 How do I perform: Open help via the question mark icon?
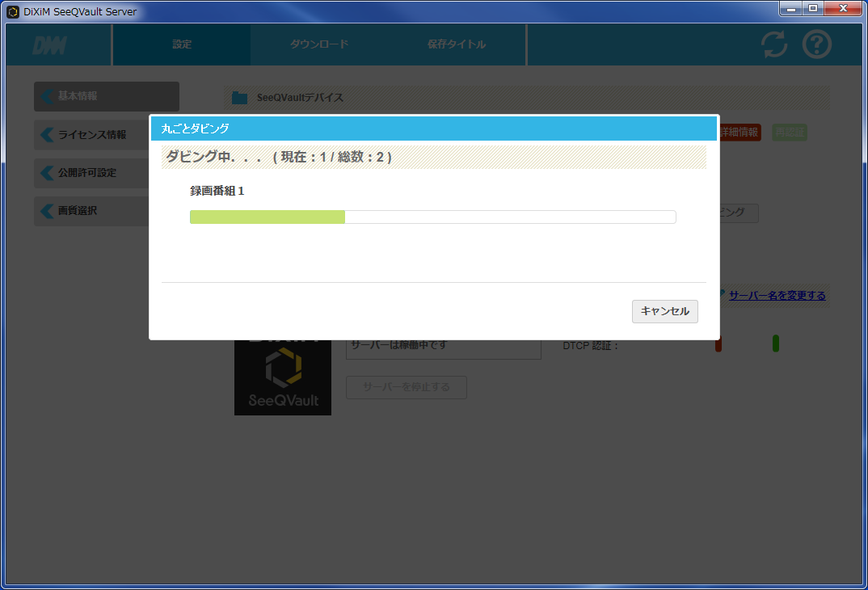pos(817,44)
